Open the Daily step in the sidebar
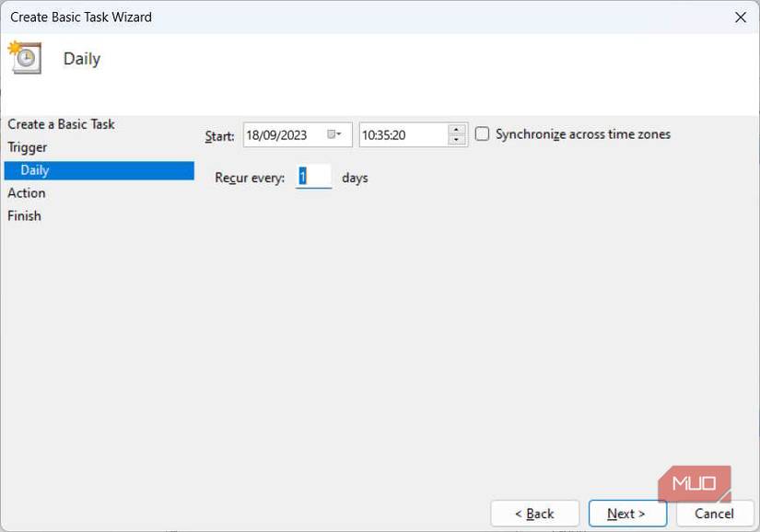This screenshot has height=532, width=760. tap(35, 169)
